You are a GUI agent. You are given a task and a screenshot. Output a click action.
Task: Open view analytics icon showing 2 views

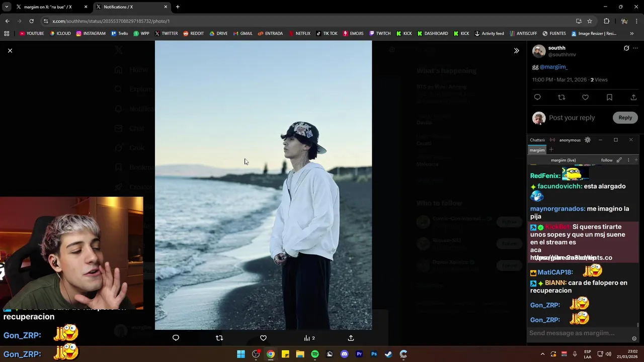coord(309,338)
